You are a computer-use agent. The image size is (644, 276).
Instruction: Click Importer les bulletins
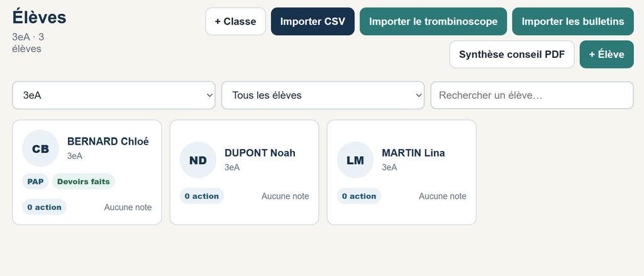point(573,21)
